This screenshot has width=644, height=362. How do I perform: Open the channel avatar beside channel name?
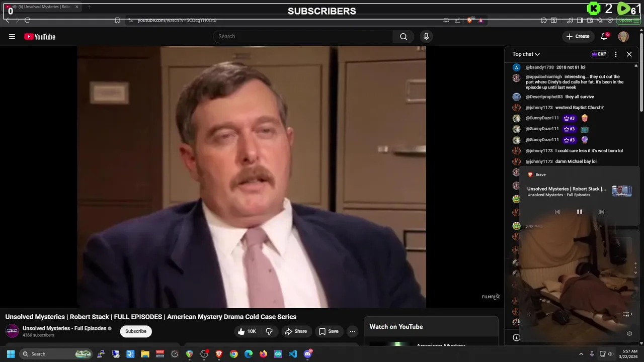pos(12,331)
